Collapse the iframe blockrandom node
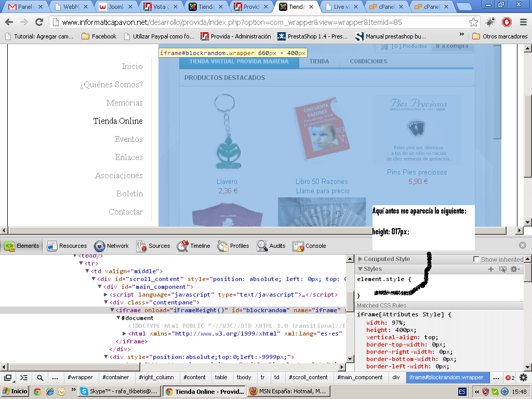532x399 pixels. [112, 310]
